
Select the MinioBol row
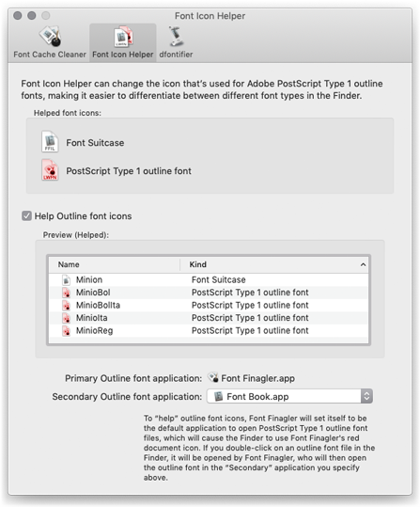pos(209,293)
